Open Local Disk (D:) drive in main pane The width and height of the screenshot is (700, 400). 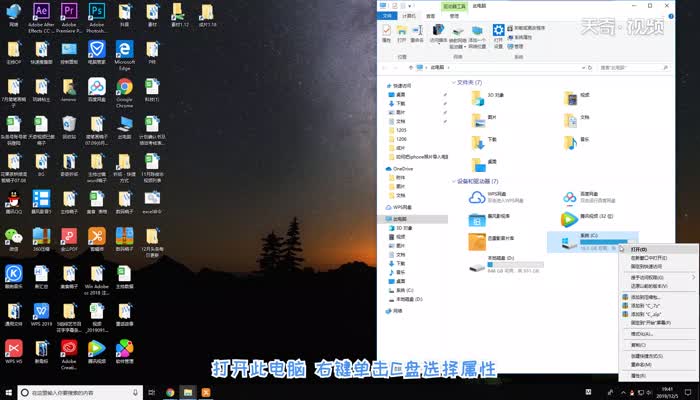click(506, 264)
